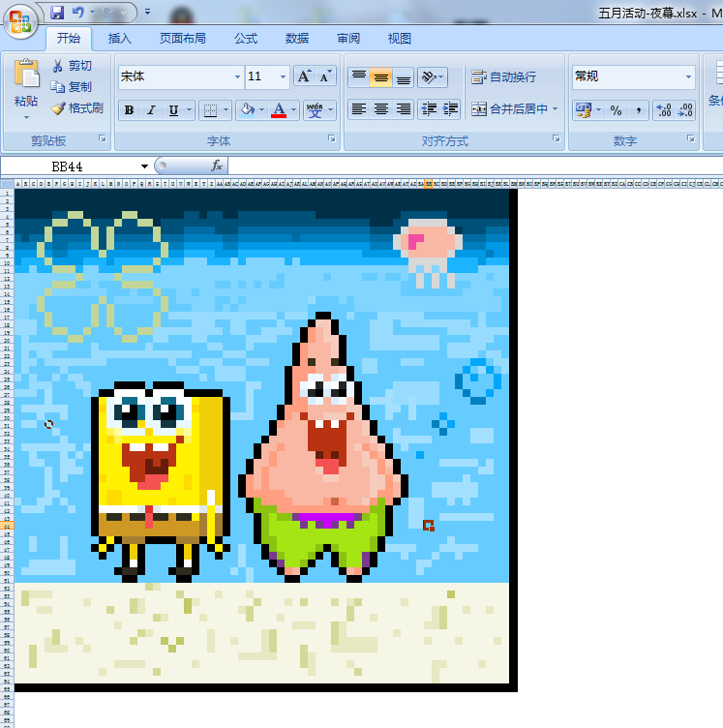723x728 pixels.
Task: Toggle italic formatting
Action: [x=151, y=110]
